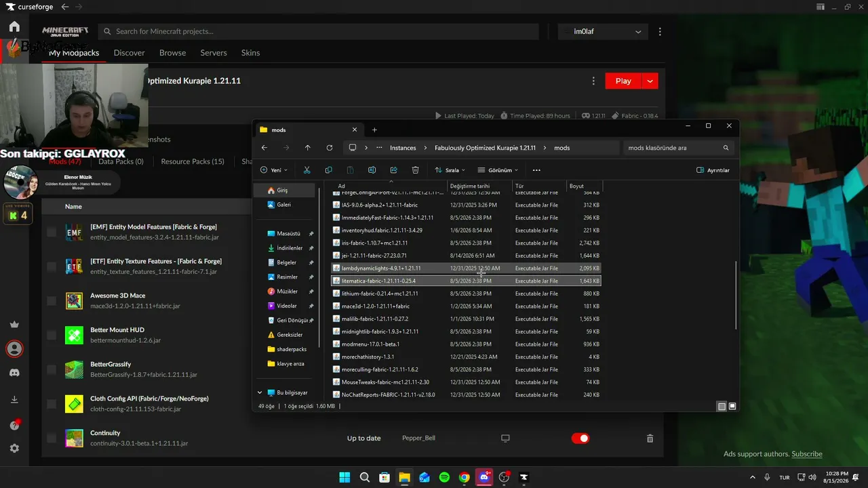Expand the im0laf account dropdown
This screenshot has height=488, width=868.
(x=638, y=32)
